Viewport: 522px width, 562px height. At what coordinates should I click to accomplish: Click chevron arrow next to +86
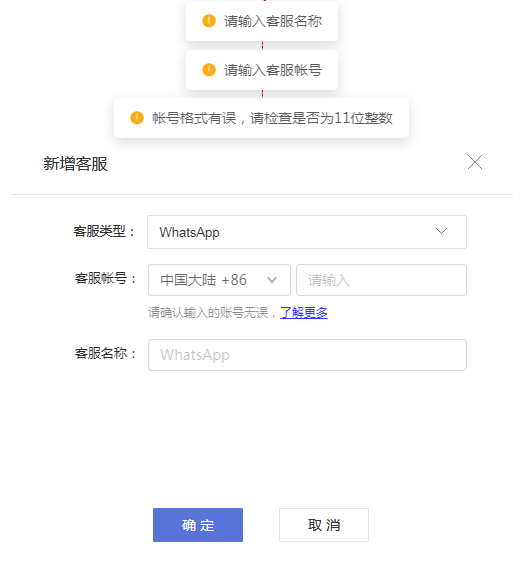click(272, 280)
